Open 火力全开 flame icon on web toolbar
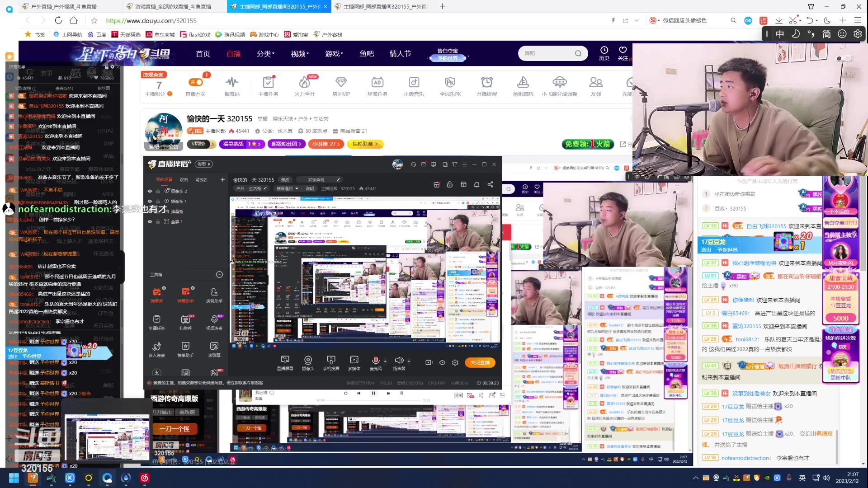The width and height of the screenshot is (868, 488). (x=305, y=86)
